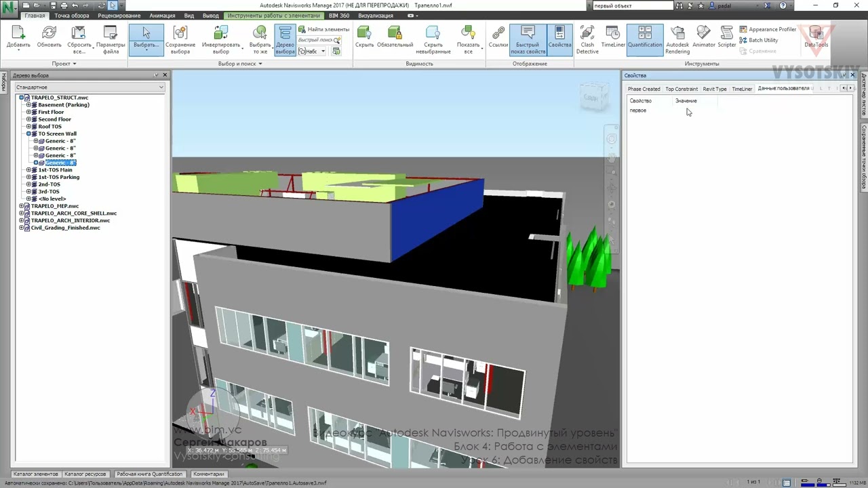Expand the Выбор и поиск panel dropdown

[260, 64]
